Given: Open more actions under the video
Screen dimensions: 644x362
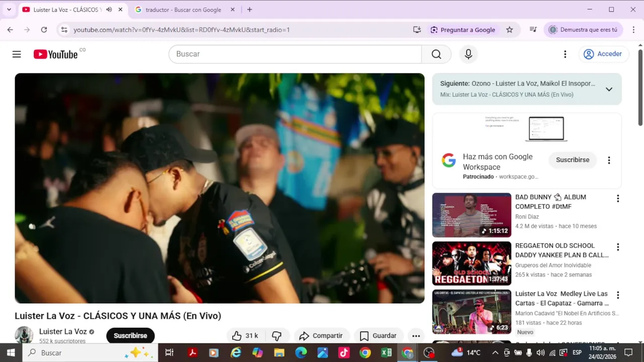Looking at the screenshot, I should [x=416, y=336].
